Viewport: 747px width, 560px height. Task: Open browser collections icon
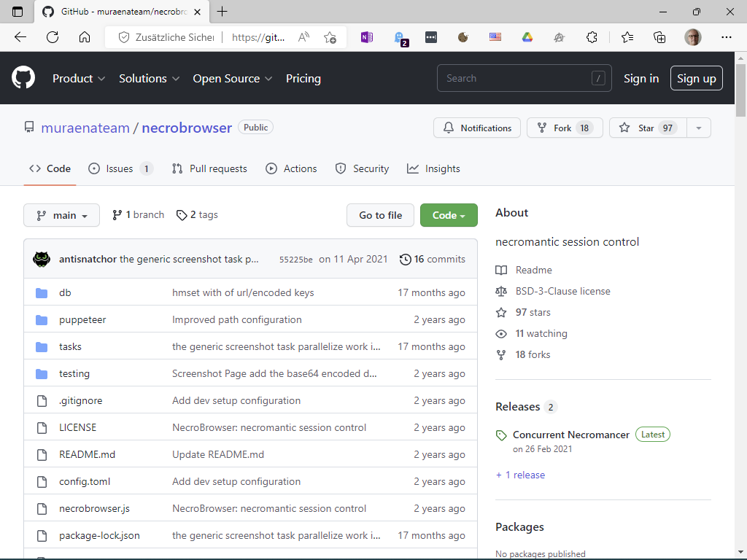click(659, 37)
